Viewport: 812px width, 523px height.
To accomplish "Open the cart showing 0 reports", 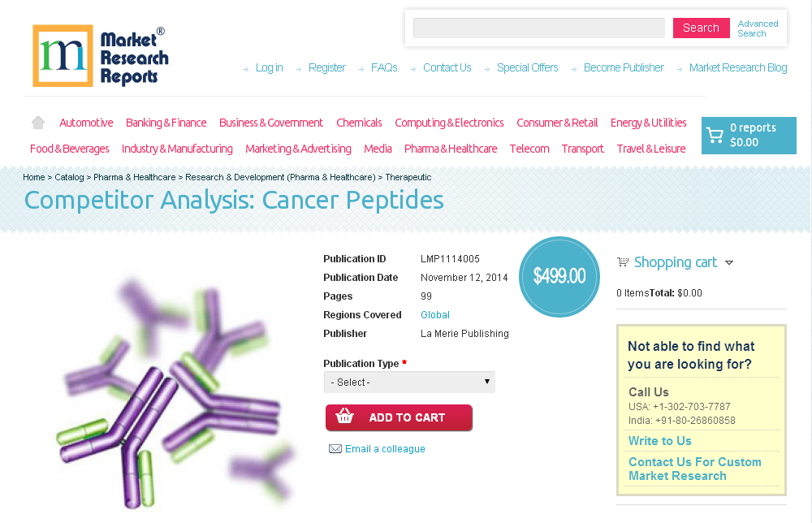I will coord(747,135).
